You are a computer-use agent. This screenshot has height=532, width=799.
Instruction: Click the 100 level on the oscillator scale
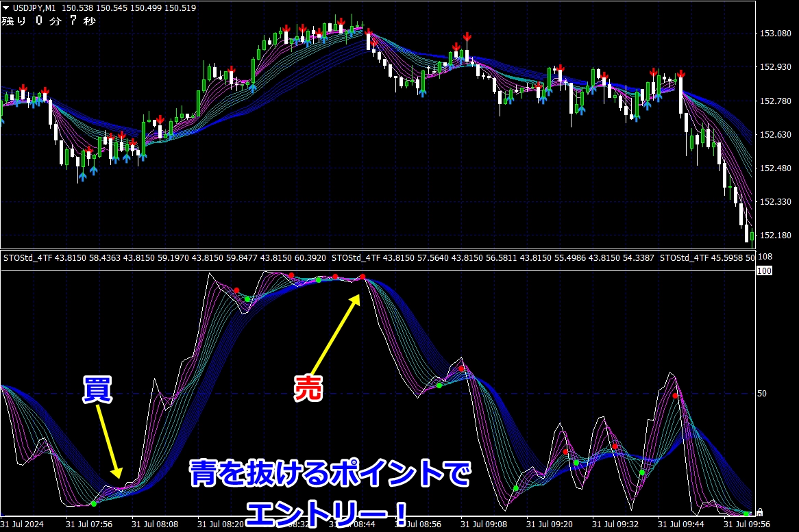[x=765, y=272]
